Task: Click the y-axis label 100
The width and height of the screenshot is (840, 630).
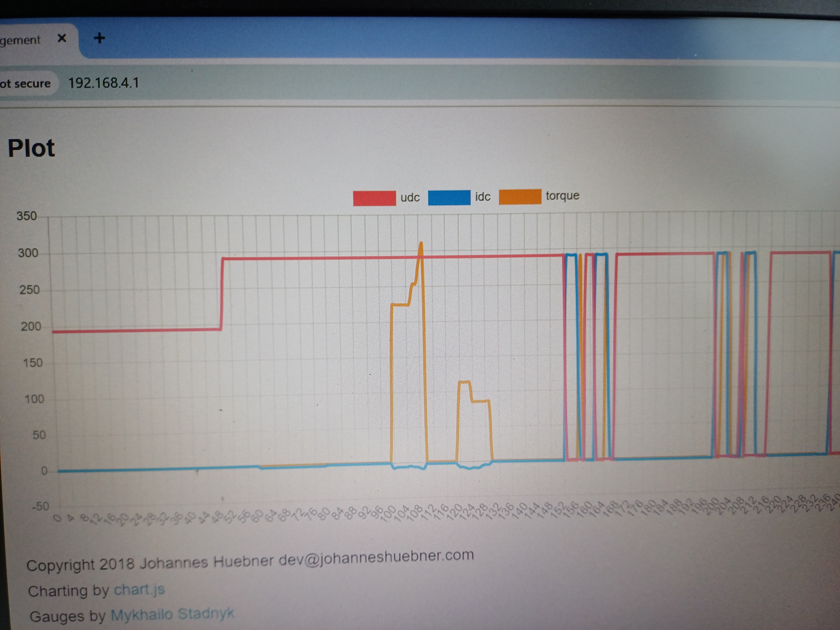Action: click(35, 399)
